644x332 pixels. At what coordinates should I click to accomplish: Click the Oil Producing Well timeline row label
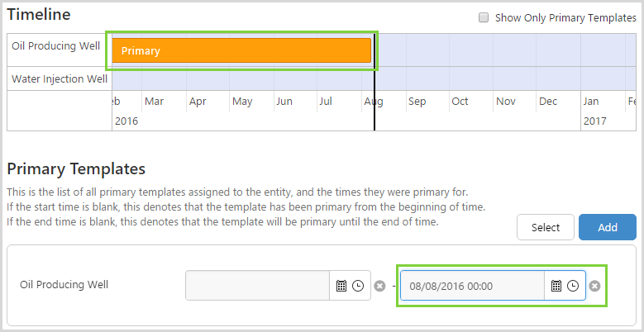tap(56, 45)
